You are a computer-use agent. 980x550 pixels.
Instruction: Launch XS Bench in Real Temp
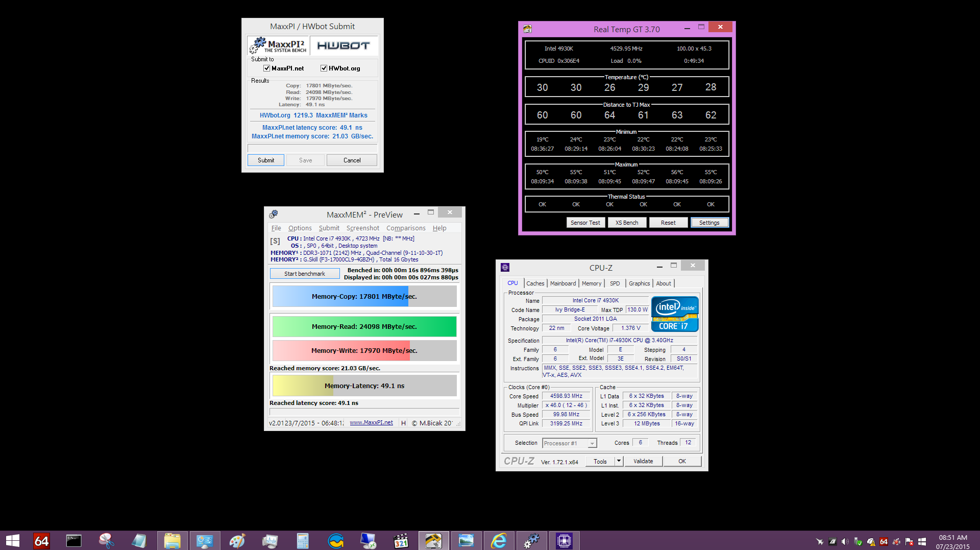(627, 223)
